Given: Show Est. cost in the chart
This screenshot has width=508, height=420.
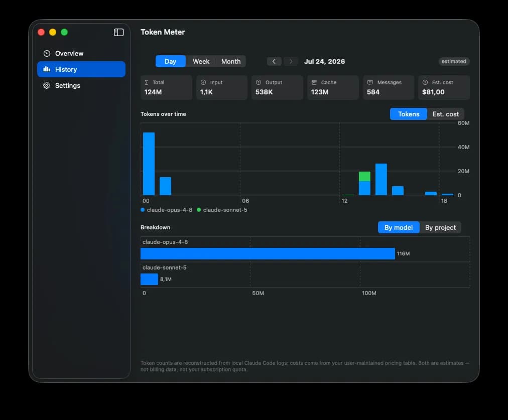Looking at the screenshot, I should click(x=445, y=114).
